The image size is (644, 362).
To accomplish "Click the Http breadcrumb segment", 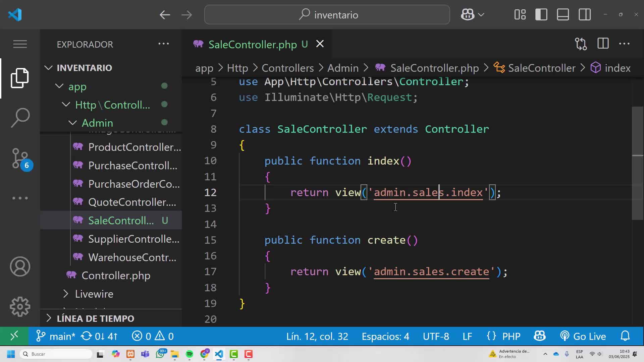I will tap(237, 68).
